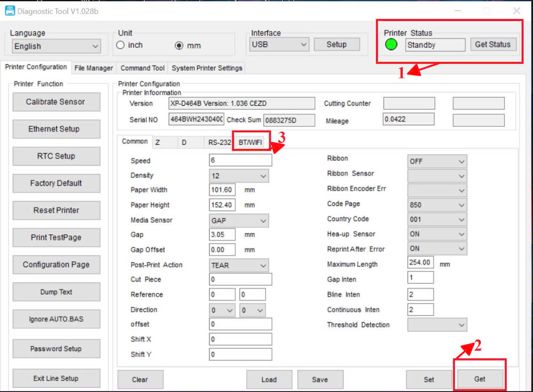Viewport: 533px width, 392px height.
Task: Open RTC Setup
Action: coord(56,156)
